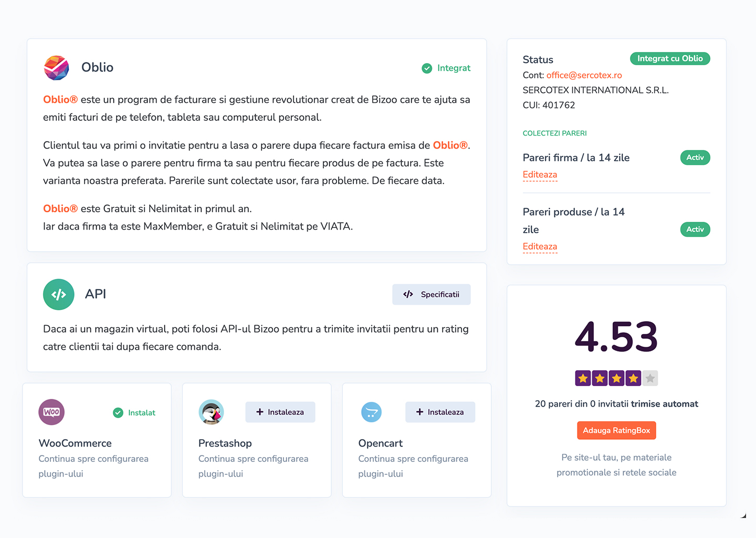Click the Status heading
Image resolution: width=756 pixels, height=538 pixels.
point(538,60)
